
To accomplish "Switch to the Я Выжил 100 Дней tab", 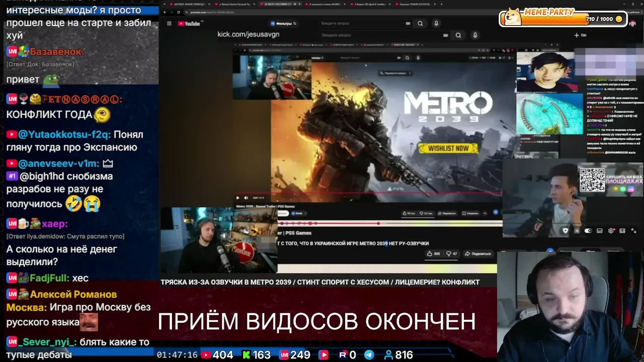I will click(x=369, y=4).
